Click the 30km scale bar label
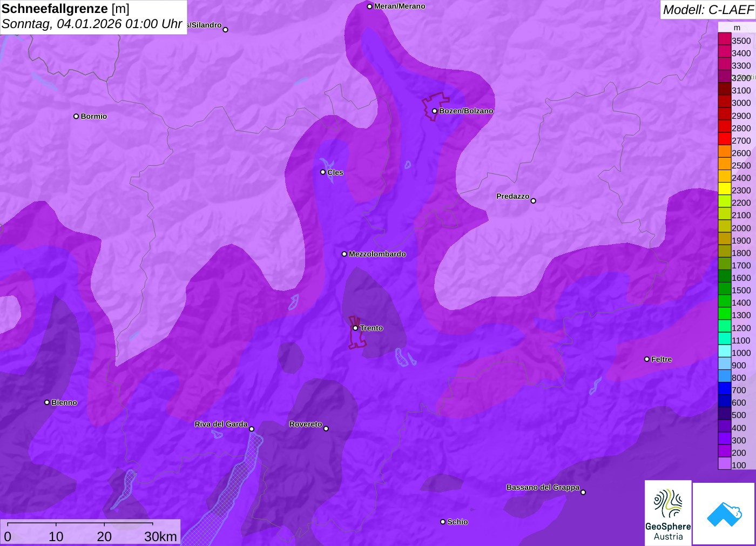 pos(160,536)
